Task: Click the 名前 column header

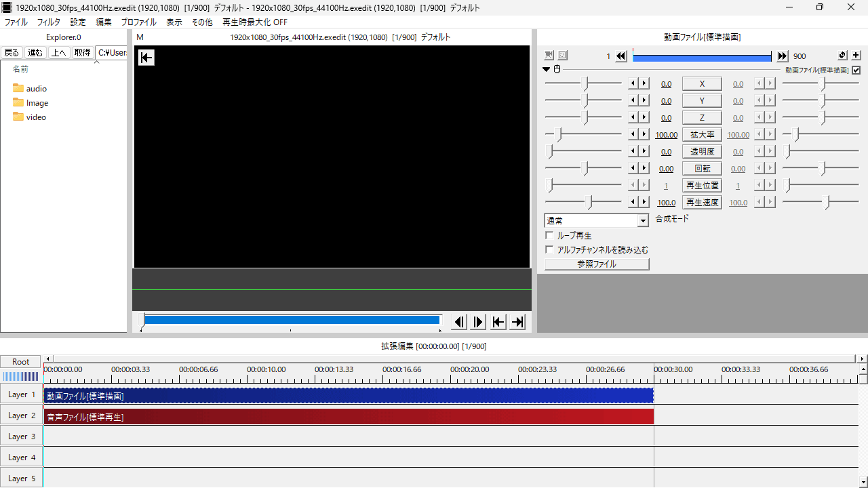Action: click(x=20, y=69)
